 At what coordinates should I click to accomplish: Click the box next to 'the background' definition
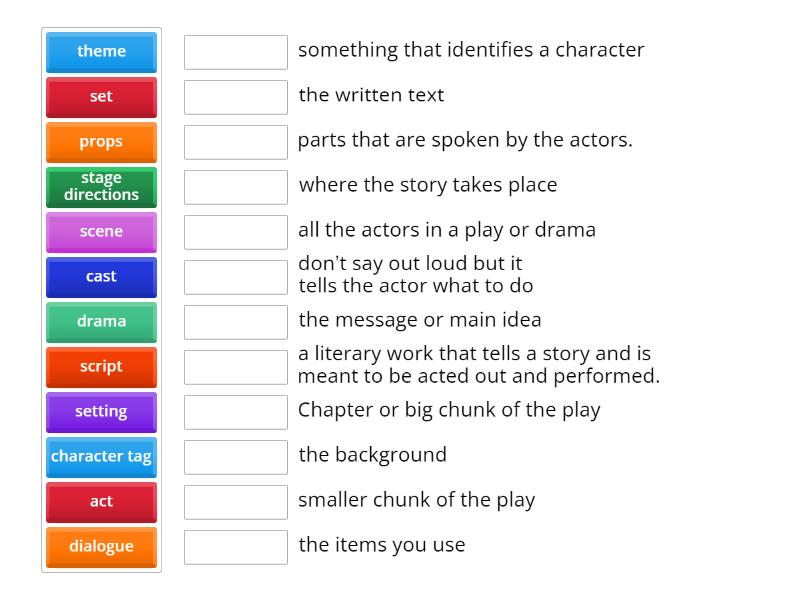pos(235,456)
